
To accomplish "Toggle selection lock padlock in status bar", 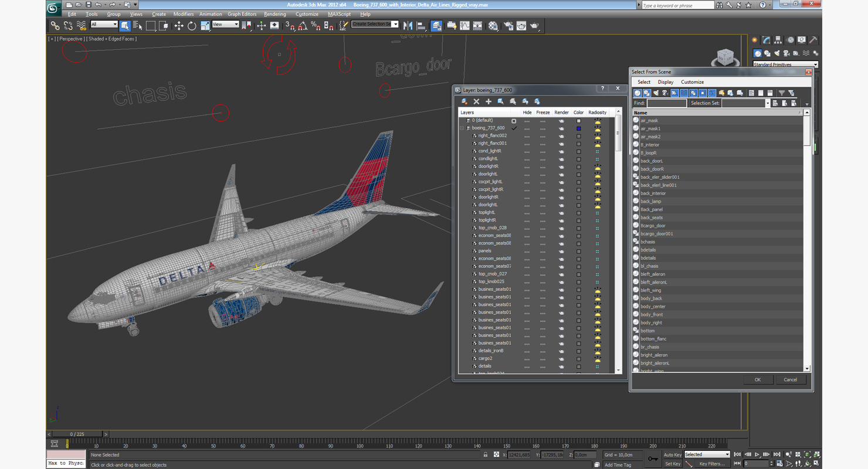I will pyautogui.click(x=486, y=454).
